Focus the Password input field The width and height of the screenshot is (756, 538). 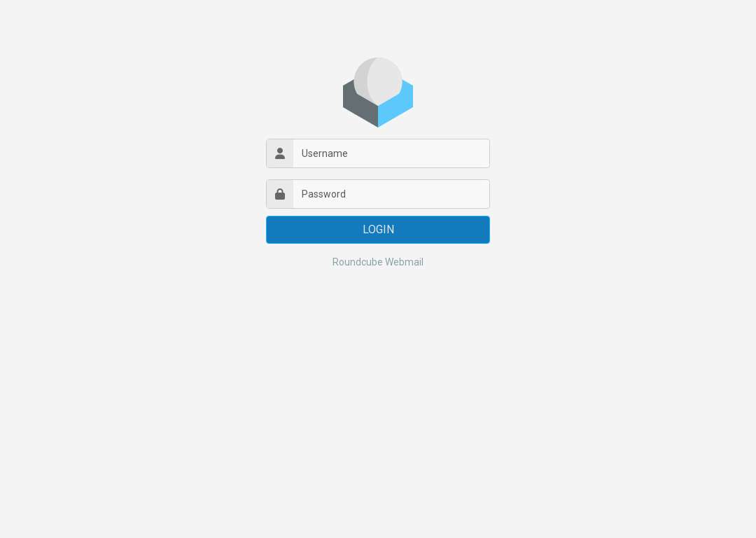click(391, 194)
